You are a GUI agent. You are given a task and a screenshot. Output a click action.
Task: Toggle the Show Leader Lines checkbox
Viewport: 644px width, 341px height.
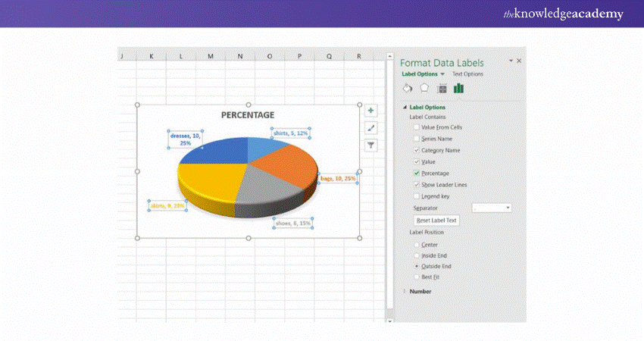pos(417,185)
